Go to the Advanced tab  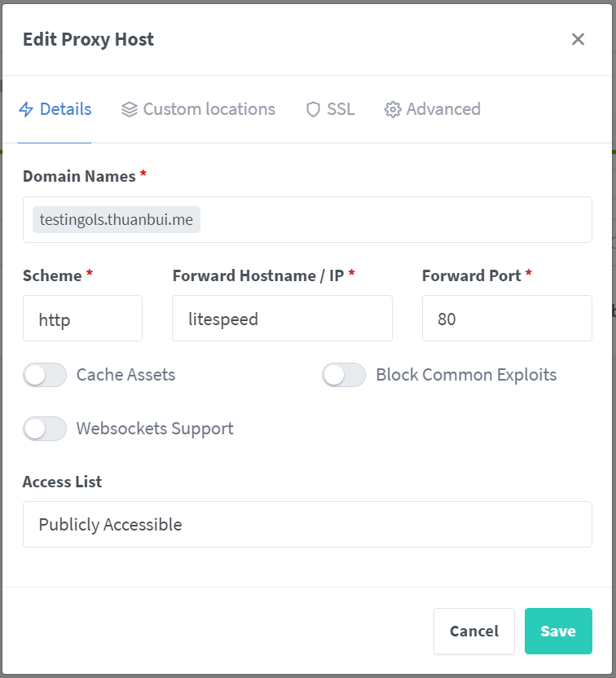click(443, 109)
